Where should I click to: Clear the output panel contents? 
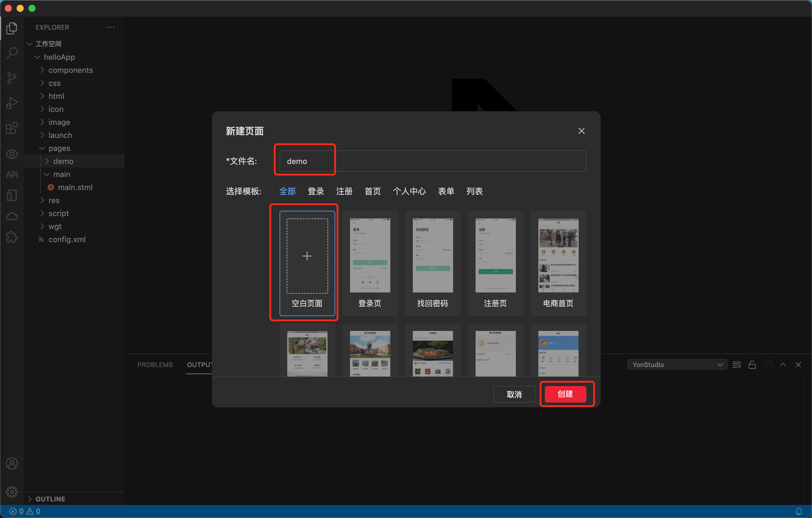[x=737, y=364]
